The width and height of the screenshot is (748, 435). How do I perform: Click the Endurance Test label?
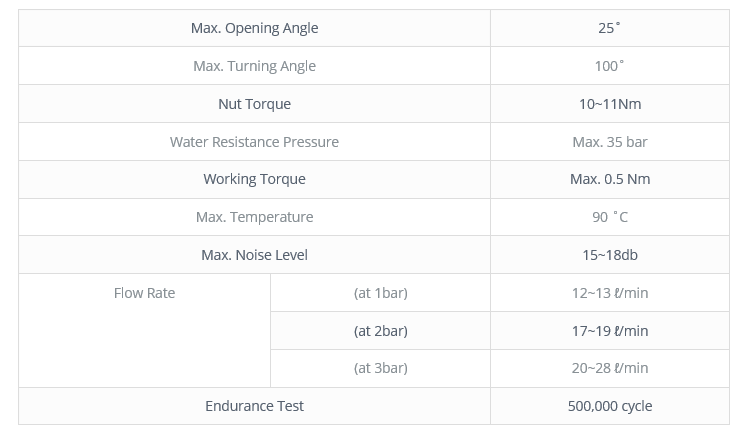click(254, 406)
